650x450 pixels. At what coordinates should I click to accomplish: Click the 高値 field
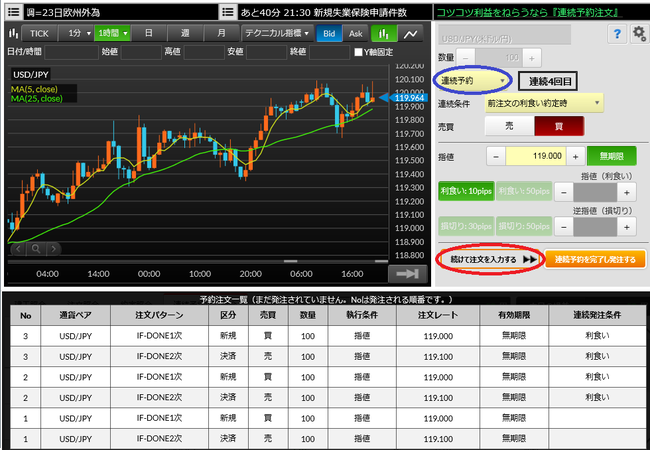pos(203,52)
